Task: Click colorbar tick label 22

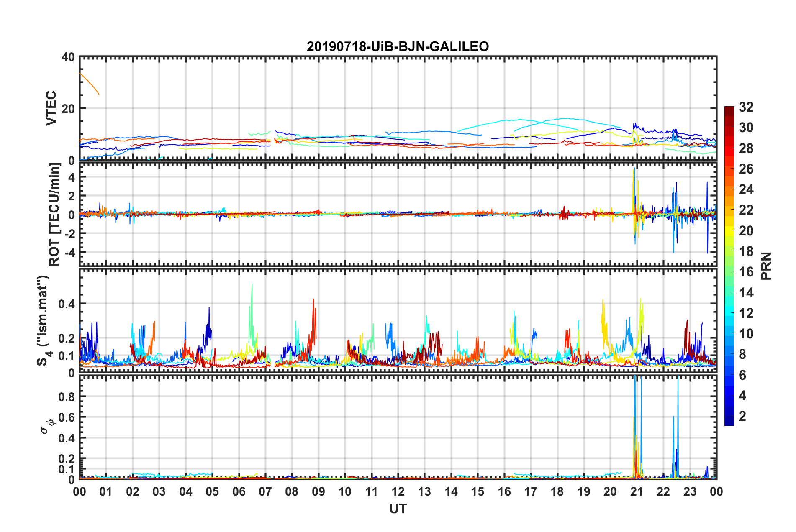Action: pos(746,210)
